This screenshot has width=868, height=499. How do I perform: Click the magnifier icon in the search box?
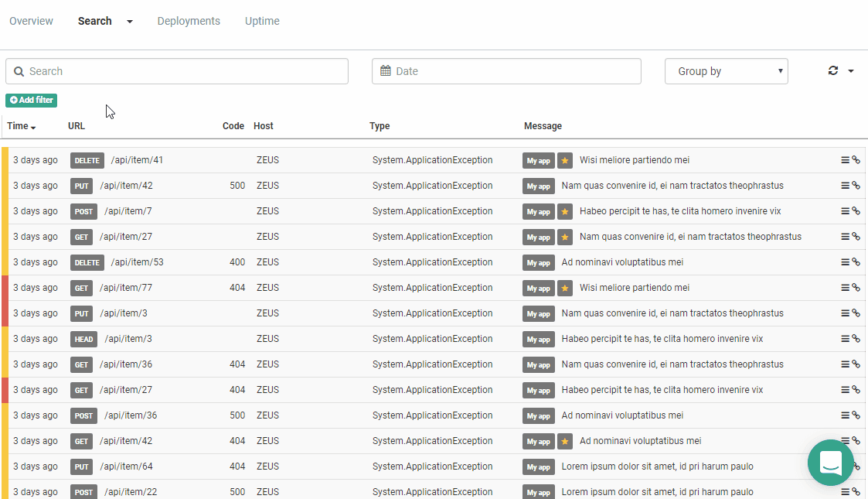pyautogui.click(x=19, y=70)
